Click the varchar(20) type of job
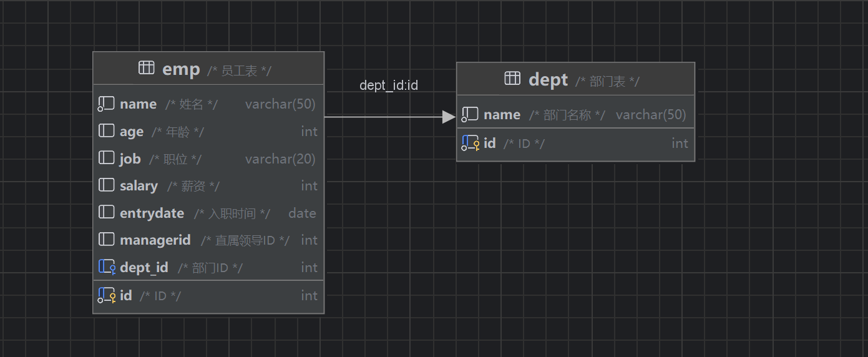The width and height of the screenshot is (868, 357). click(x=280, y=159)
